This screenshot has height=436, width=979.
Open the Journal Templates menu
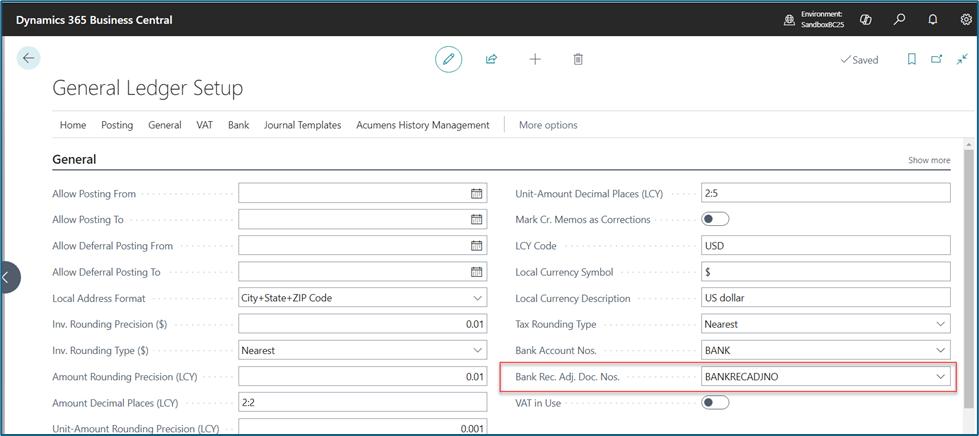point(303,125)
